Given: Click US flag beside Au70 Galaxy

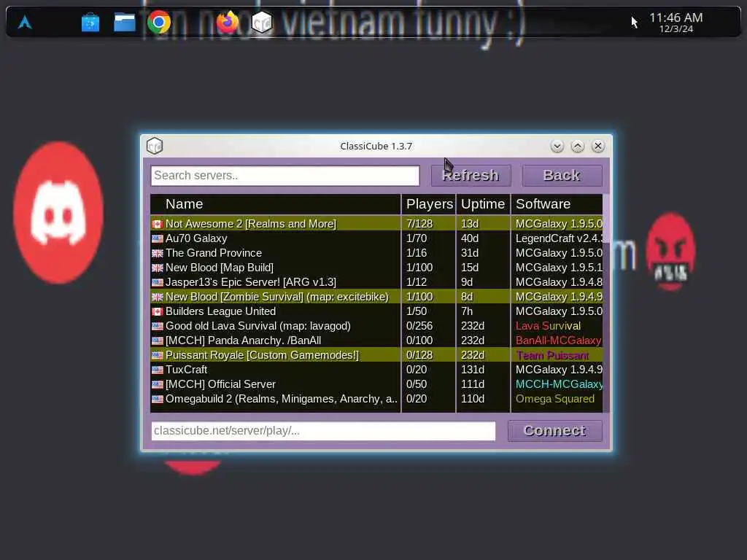Looking at the screenshot, I should [158, 238].
